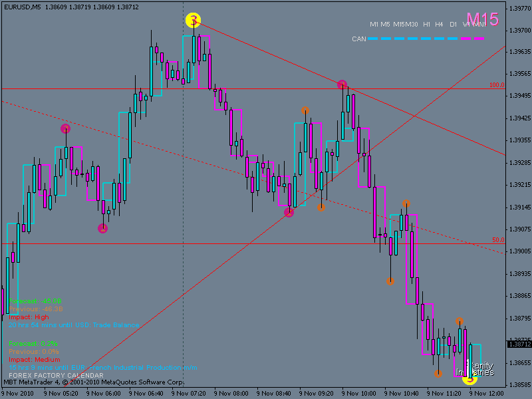Click the 9 Nov 12:00 time label
This screenshot has width=532, height=399.
[x=487, y=394]
